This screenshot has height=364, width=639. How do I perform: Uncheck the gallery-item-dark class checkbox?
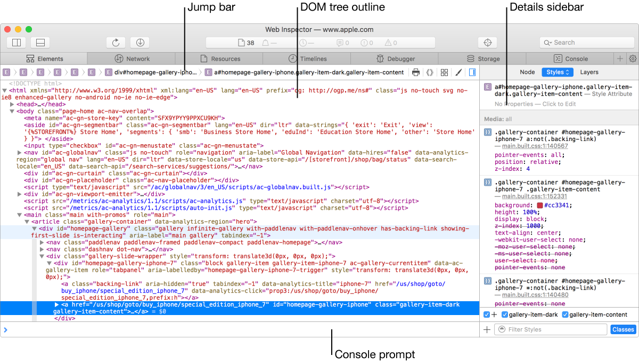click(505, 315)
